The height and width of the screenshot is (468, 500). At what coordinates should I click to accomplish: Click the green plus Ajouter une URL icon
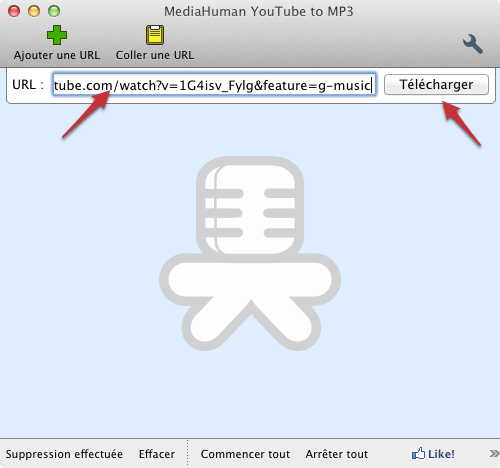[x=57, y=35]
